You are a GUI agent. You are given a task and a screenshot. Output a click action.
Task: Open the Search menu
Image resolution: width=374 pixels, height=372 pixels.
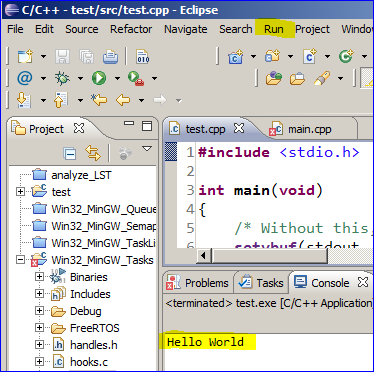pos(236,29)
